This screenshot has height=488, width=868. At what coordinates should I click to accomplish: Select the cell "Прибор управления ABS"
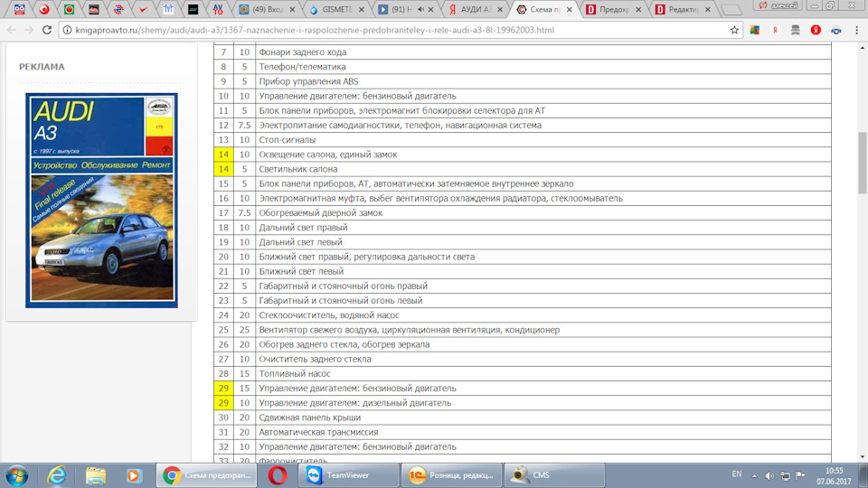click(x=543, y=81)
